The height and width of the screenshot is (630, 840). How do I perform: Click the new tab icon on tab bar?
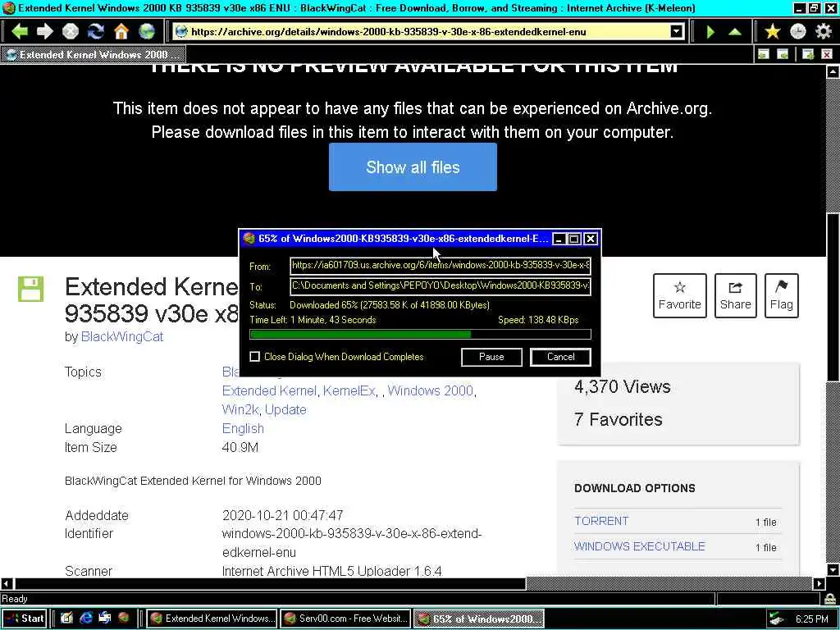coord(808,54)
